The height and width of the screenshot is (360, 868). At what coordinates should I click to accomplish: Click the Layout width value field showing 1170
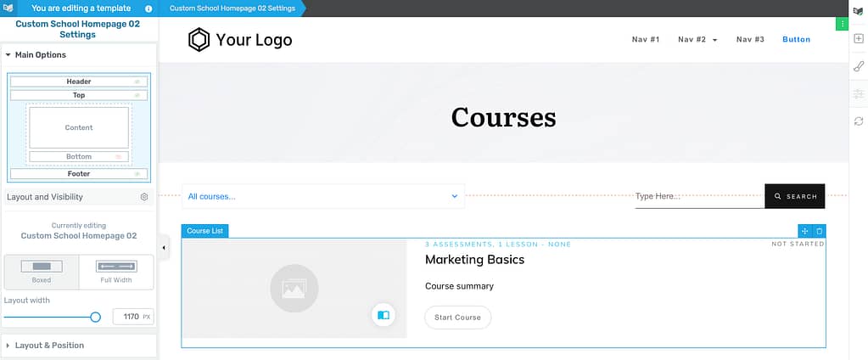point(133,317)
